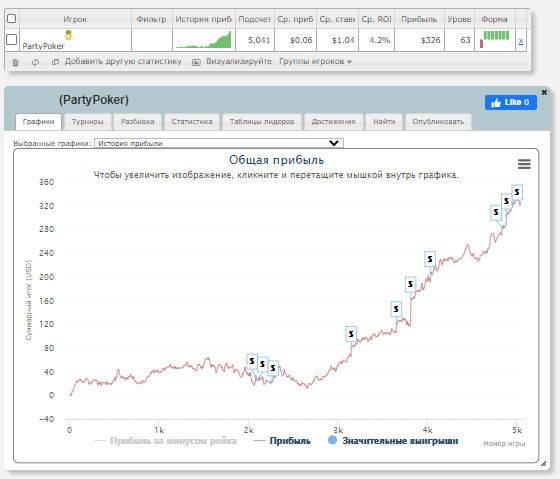Click the highest win marker near 5k

[517, 192]
